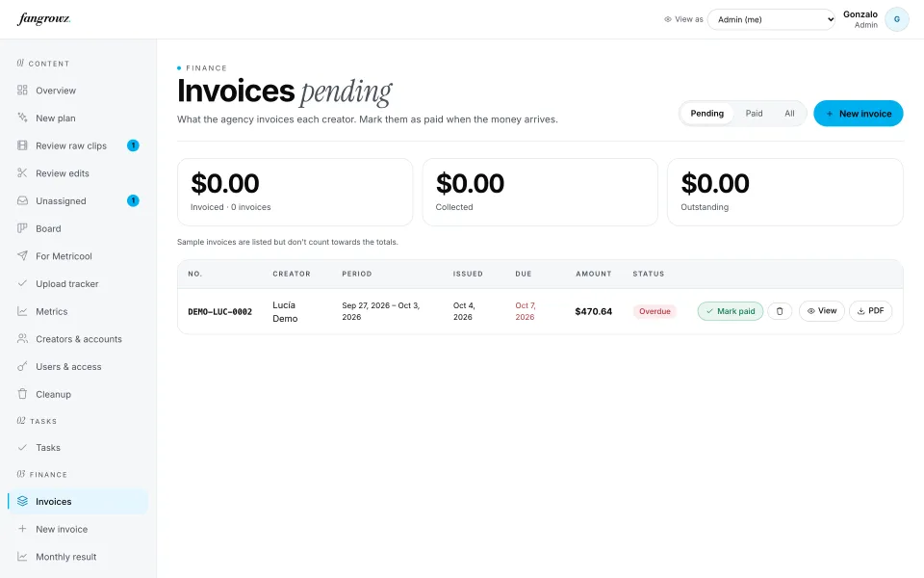Click the New plan sparkle icon

(x=22, y=118)
